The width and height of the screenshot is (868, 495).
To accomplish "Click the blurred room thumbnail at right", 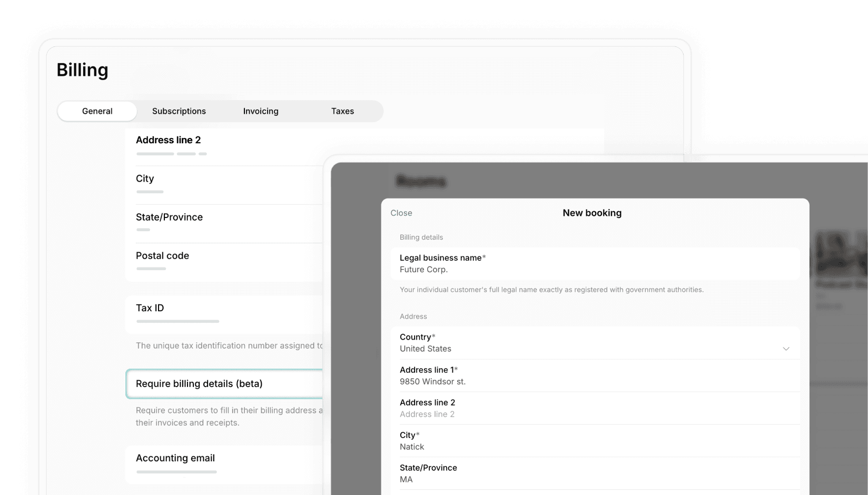I will (x=841, y=255).
